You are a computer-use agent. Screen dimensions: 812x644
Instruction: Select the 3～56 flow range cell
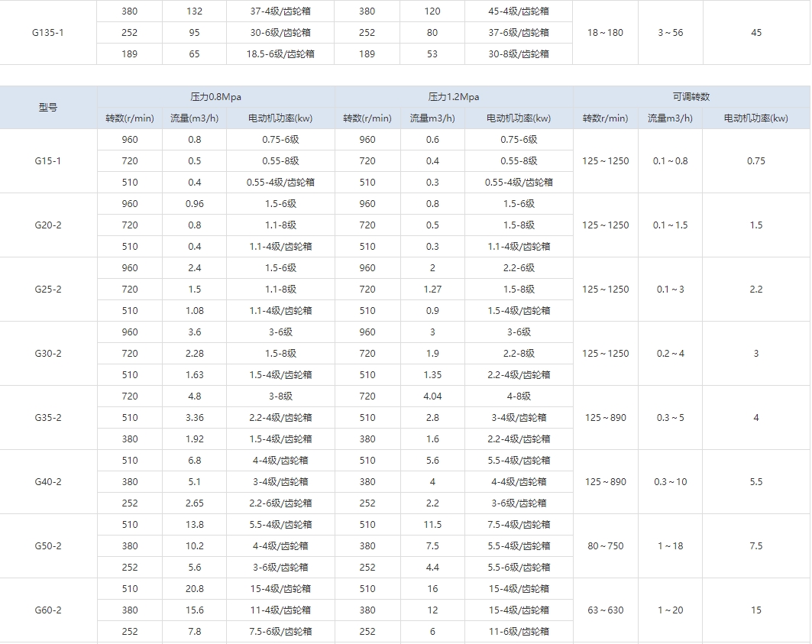pyautogui.click(x=671, y=33)
